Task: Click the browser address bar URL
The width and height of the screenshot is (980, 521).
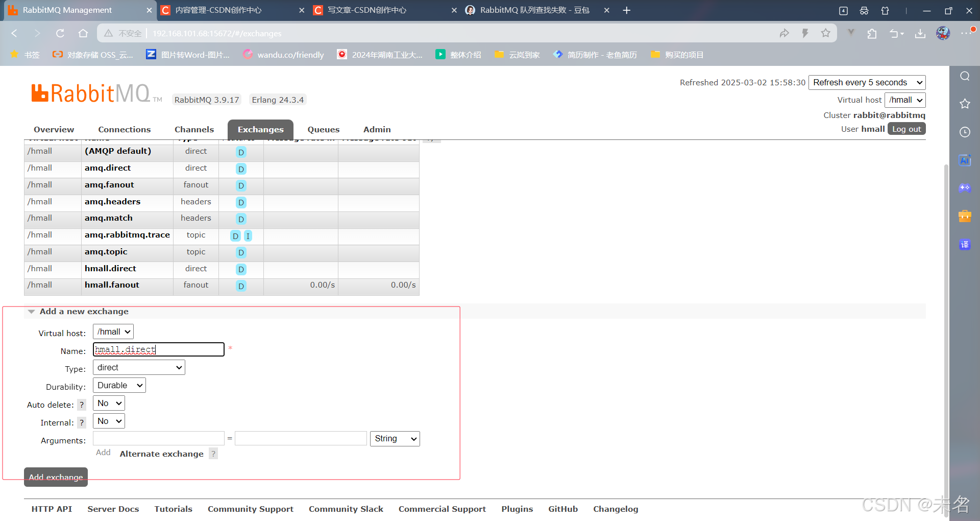Action: coord(217,33)
